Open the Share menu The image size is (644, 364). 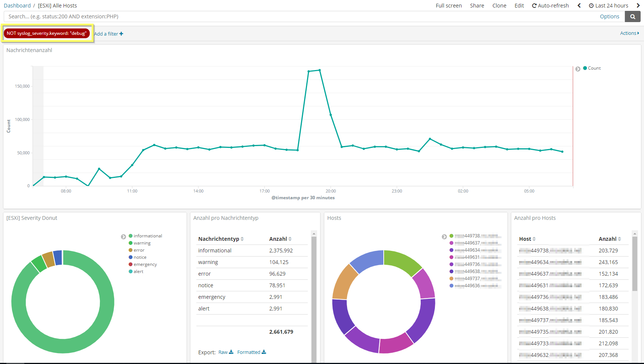[x=477, y=6]
